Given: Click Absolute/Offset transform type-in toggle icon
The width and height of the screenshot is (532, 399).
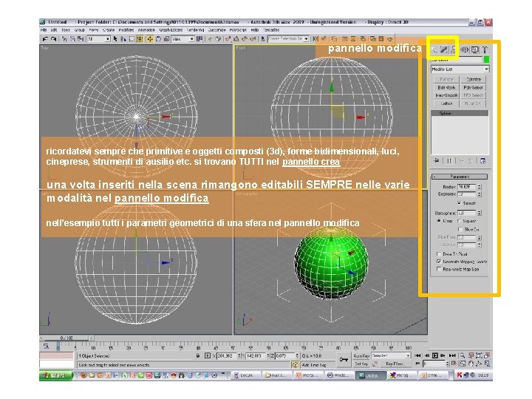Looking at the screenshot, I should tap(208, 355).
